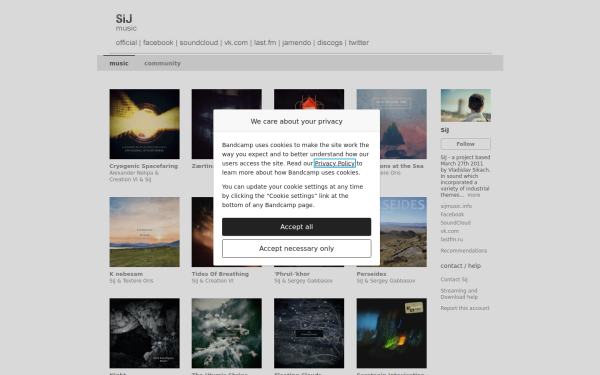This screenshot has height=375, width=600.
Task: Open soundcloud link in header
Action: tap(199, 42)
